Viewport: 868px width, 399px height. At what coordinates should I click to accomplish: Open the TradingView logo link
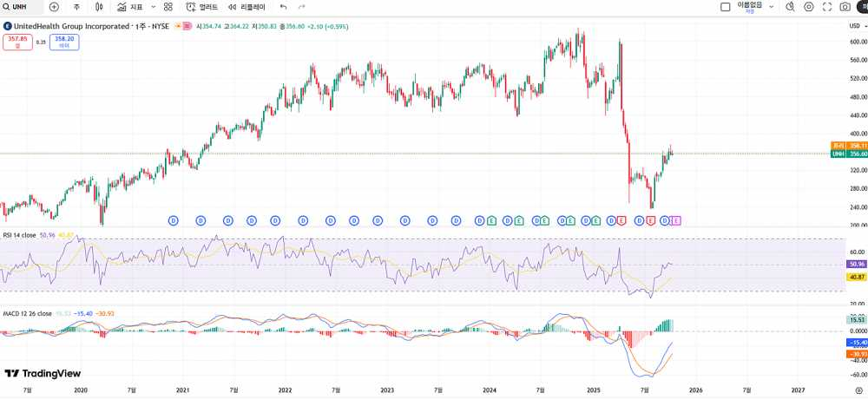[43, 374]
